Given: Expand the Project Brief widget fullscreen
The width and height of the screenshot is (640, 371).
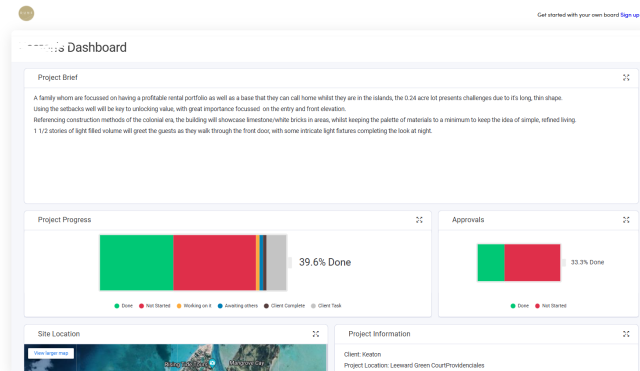Looking at the screenshot, I should coord(626,78).
